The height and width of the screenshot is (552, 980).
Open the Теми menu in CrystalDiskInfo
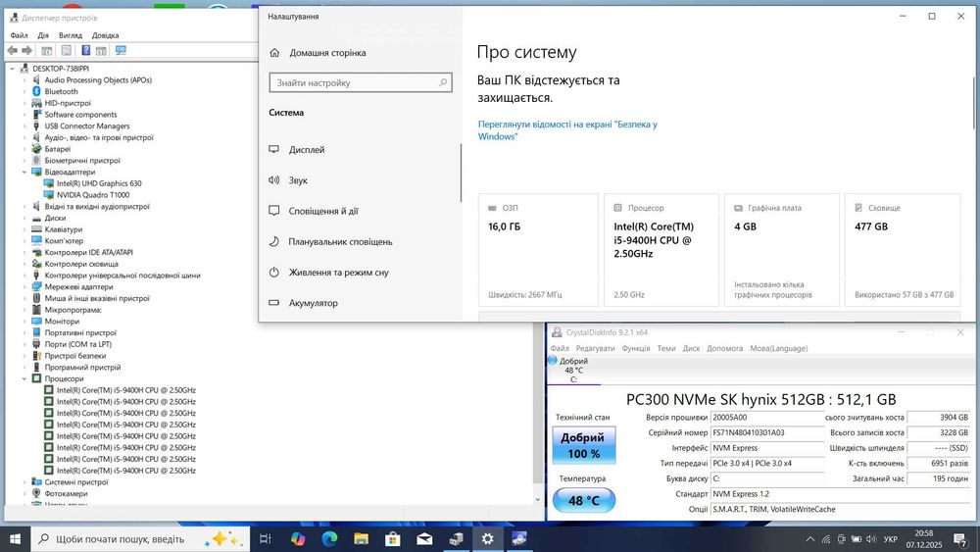[x=666, y=348]
